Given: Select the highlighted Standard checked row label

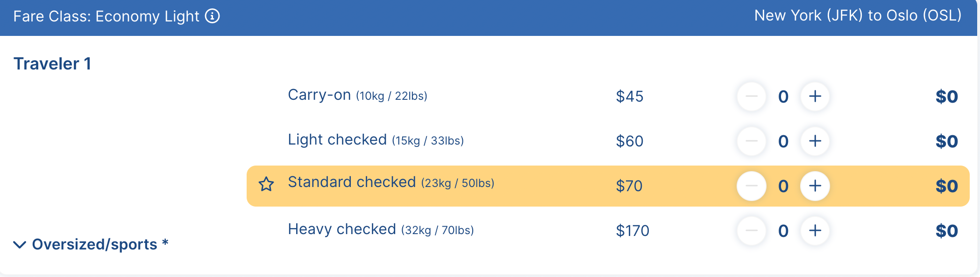Looking at the screenshot, I should tap(391, 182).
